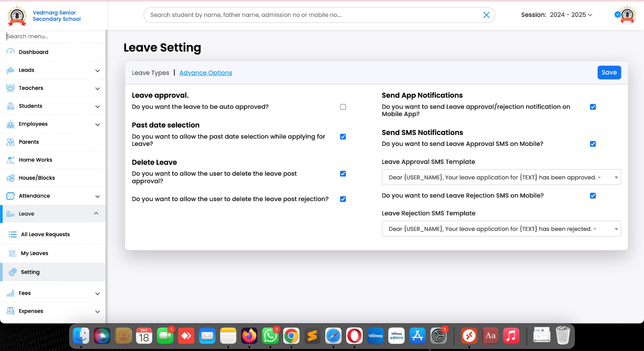Open Firefox from the dock
This screenshot has width=644, height=351.
(249, 336)
